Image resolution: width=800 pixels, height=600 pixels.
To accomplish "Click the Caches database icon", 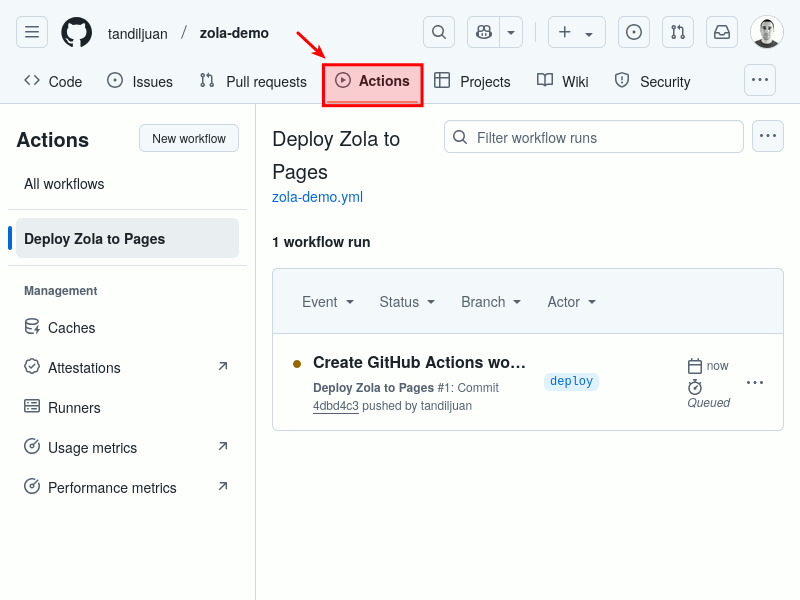I will (32, 327).
